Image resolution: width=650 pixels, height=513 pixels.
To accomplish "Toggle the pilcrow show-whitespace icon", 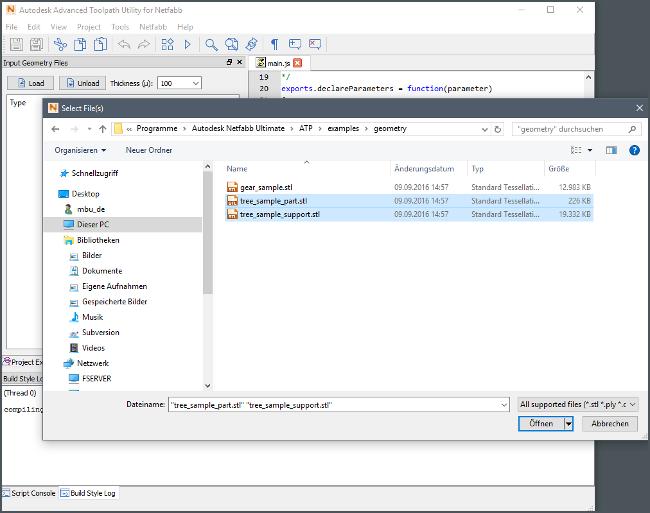I will 274,44.
